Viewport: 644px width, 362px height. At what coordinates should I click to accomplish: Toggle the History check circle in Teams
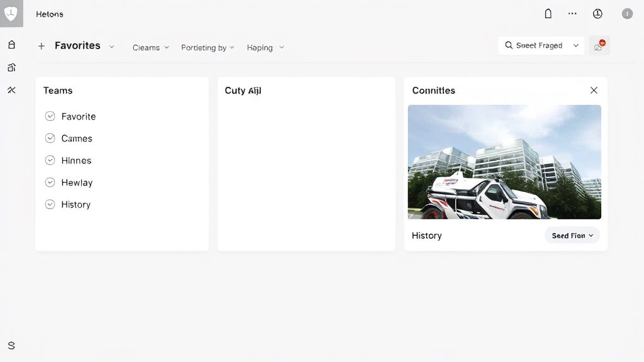(50, 204)
